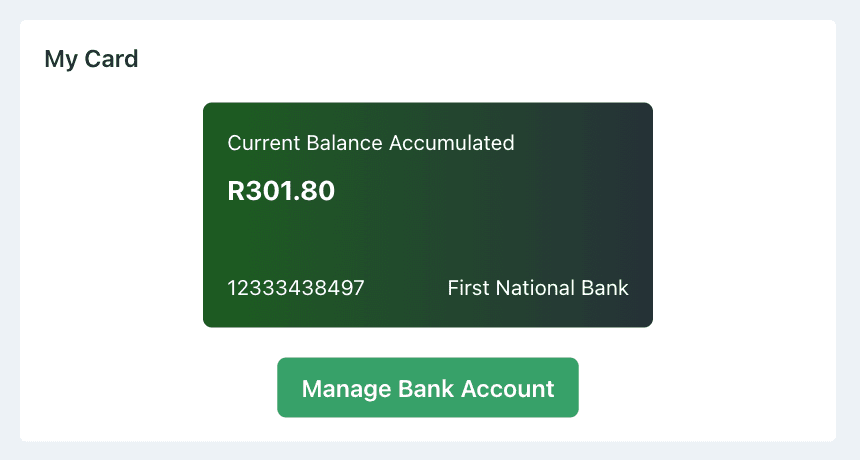Click the Manage Bank Account button
This screenshot has width=860, height=460.
tap(427, 388)
